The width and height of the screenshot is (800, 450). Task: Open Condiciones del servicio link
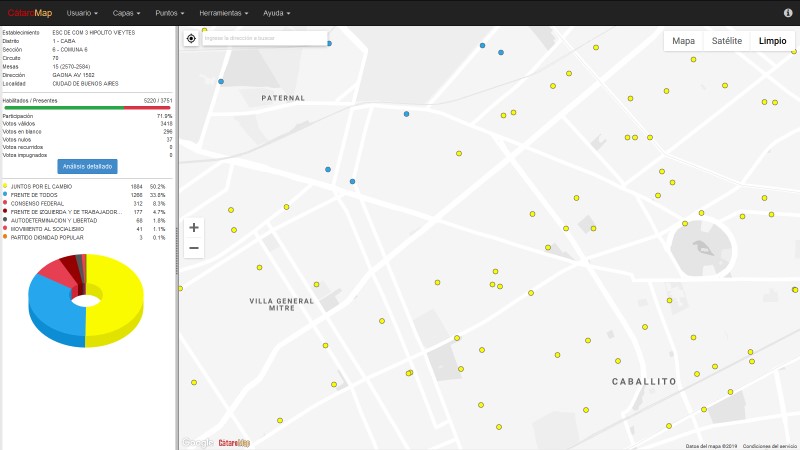[769, 446]
